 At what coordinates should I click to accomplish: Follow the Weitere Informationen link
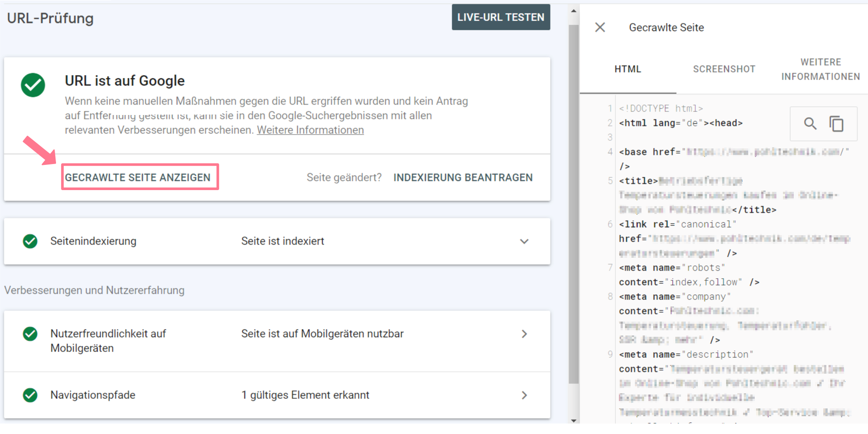[x=310, y=130]
